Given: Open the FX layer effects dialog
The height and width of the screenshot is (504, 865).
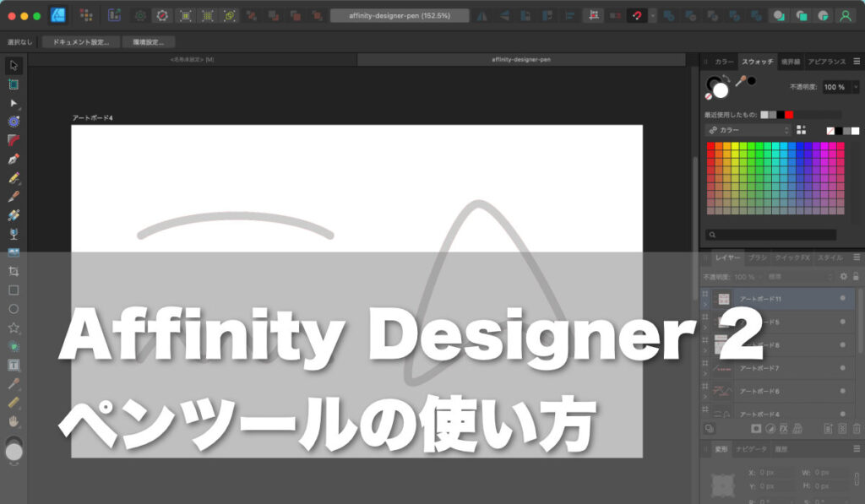Looking at the screenshot, I should (x=784, y=428).
